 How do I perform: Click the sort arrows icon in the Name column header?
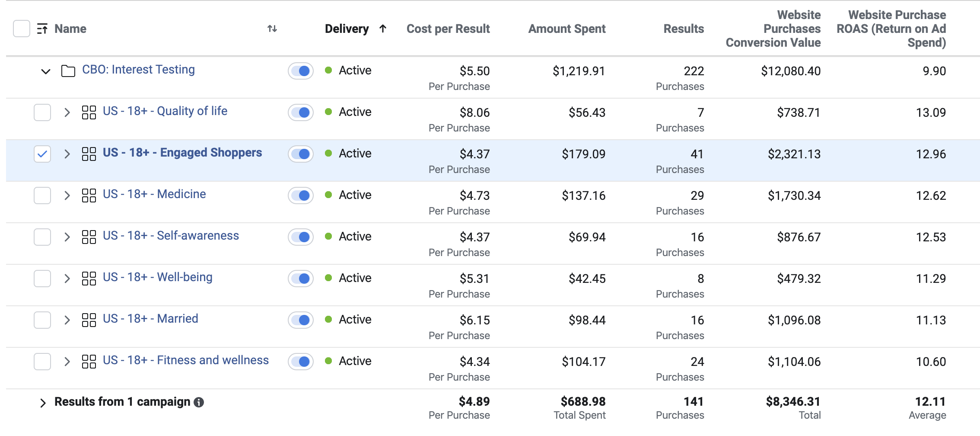coord(272,29)
